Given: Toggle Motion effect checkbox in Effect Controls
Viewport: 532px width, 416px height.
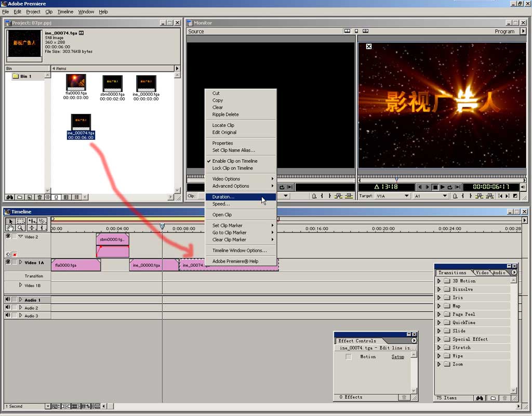Looking at the screenshot, I should [x=349, y=357].
